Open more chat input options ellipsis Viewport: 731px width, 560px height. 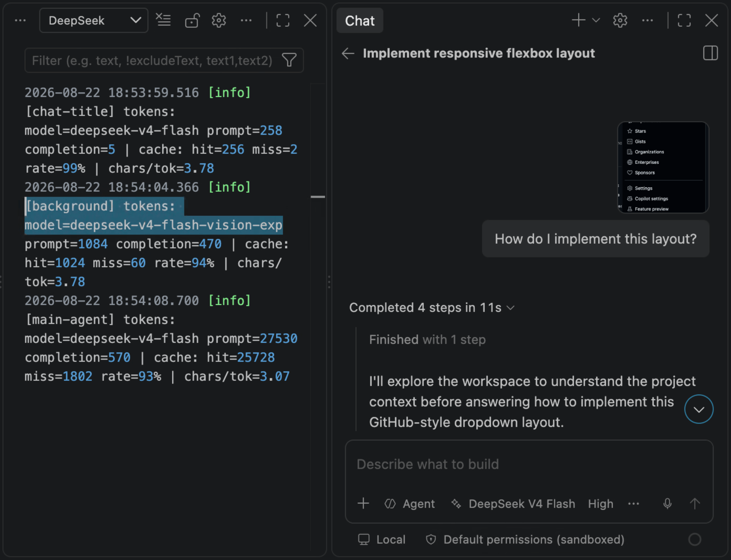633,504
